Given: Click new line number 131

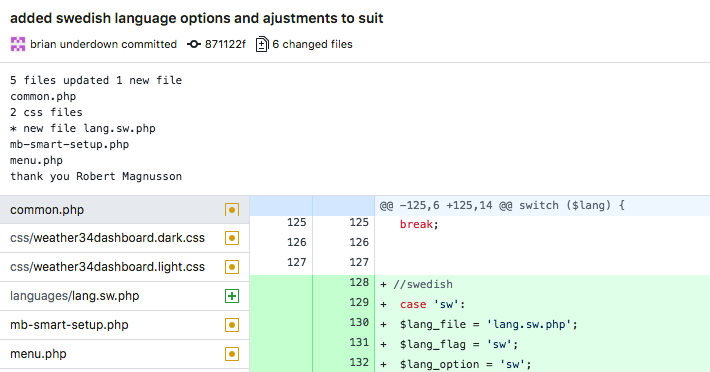Looking at the screenshot, I should click(359, 342).
